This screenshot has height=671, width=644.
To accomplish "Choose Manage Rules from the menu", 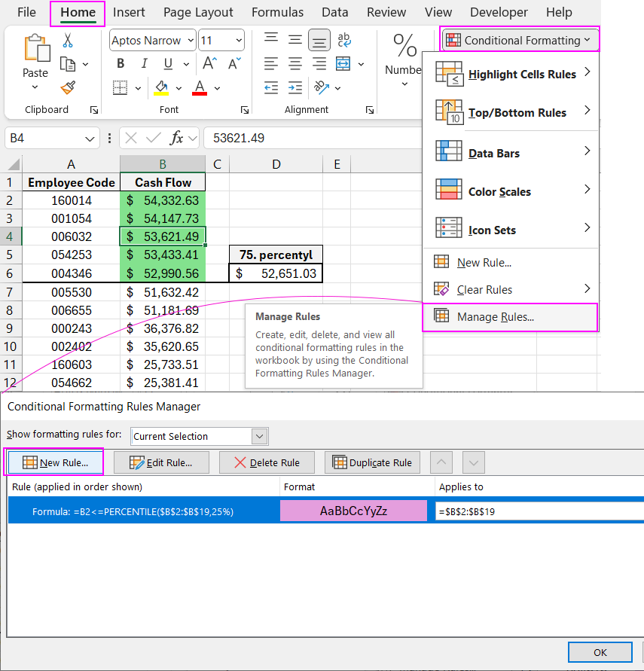I will 495,317.
